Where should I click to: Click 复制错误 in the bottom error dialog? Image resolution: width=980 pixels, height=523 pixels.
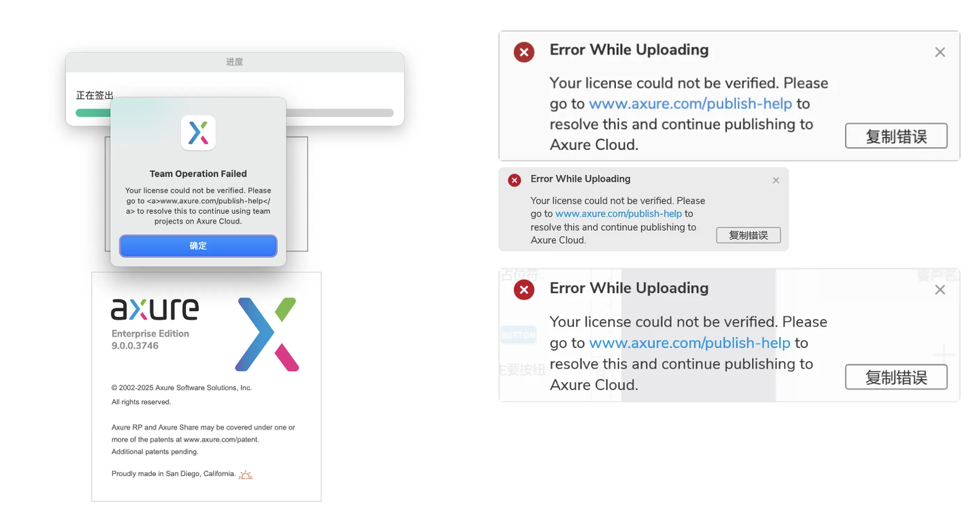click(896, 377)
